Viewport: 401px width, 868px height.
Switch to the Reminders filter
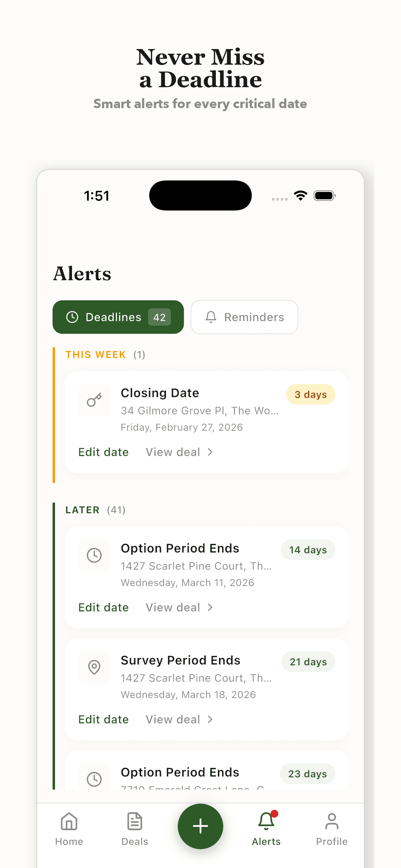(244, 317)
